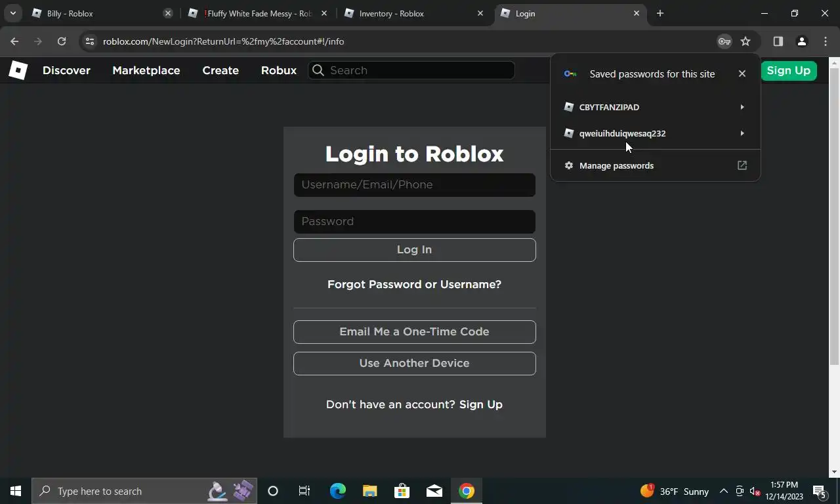Switch to the Fluffy White Fade Messy tab

[256, 13]
